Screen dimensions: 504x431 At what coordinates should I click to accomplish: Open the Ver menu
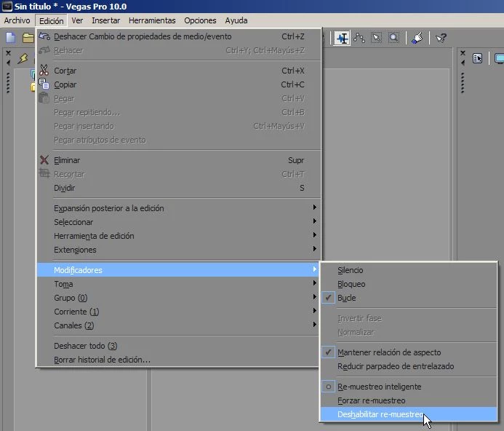pyautogui.click(x=77, y=20)
